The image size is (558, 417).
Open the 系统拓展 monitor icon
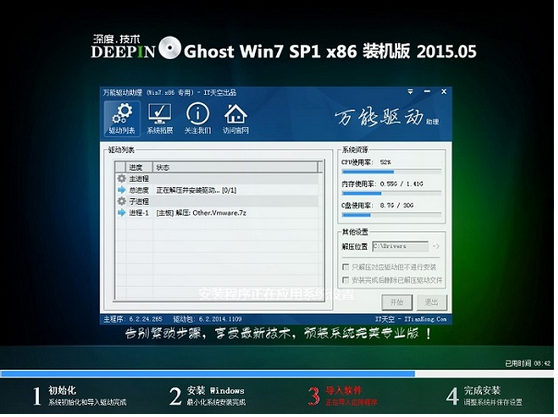(160, 118)
